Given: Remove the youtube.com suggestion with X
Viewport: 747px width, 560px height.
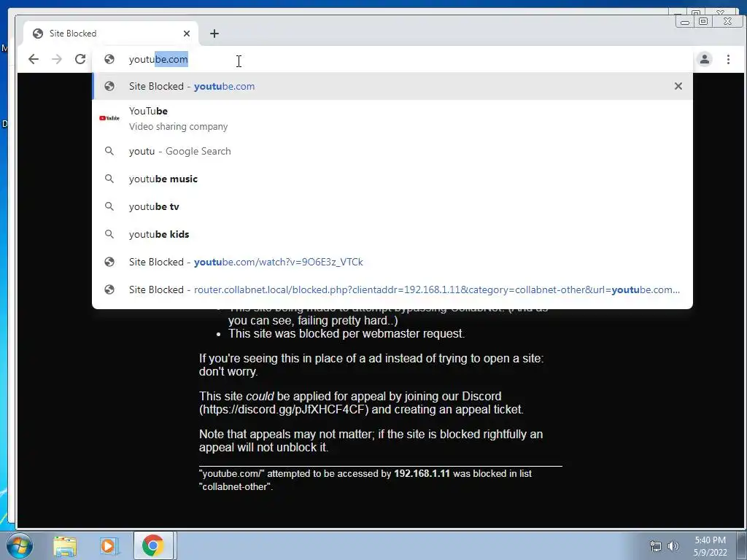Looking at the screenshot, I should tap(678, 86).
